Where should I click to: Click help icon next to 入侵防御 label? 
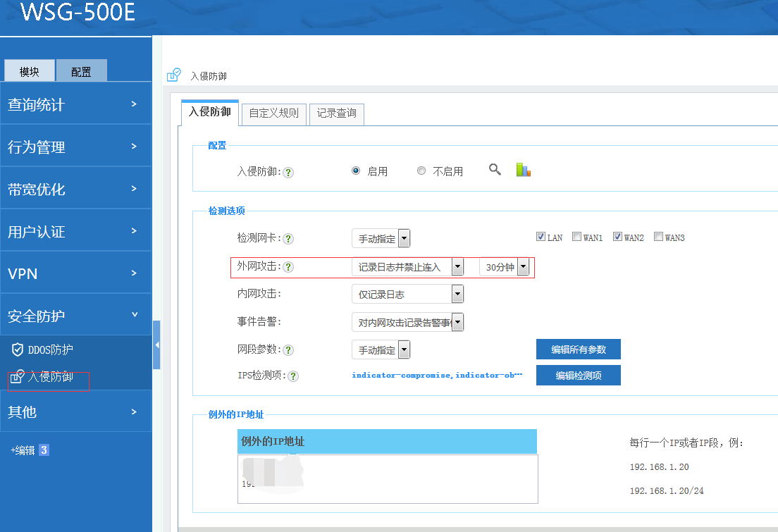[288, 172]
